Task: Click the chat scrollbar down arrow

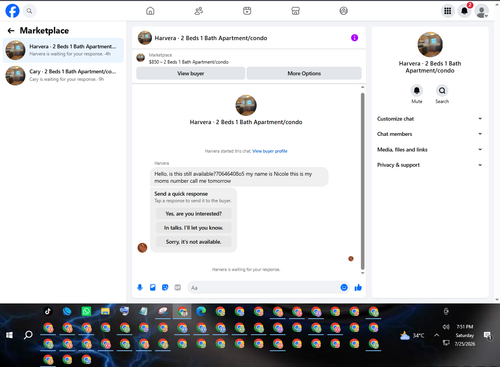Action: click(363, 273)
